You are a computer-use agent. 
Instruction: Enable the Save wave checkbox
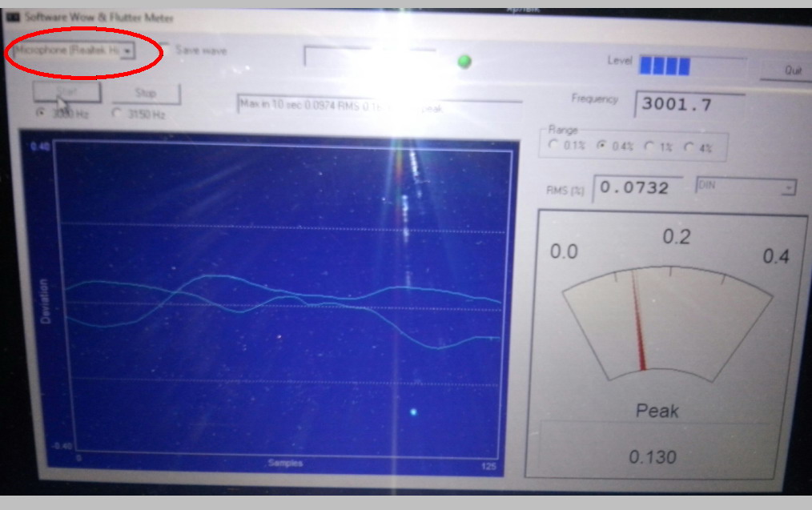[x=165, y=50]
